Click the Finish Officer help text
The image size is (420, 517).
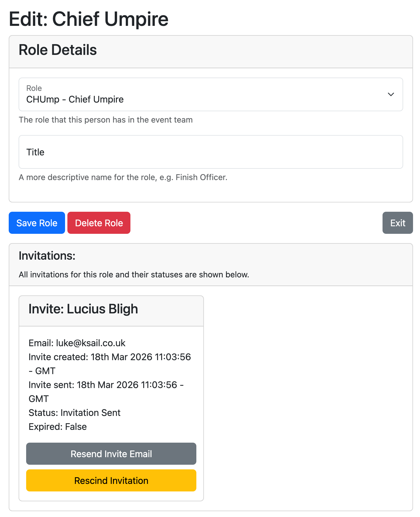tap(123, 177)
